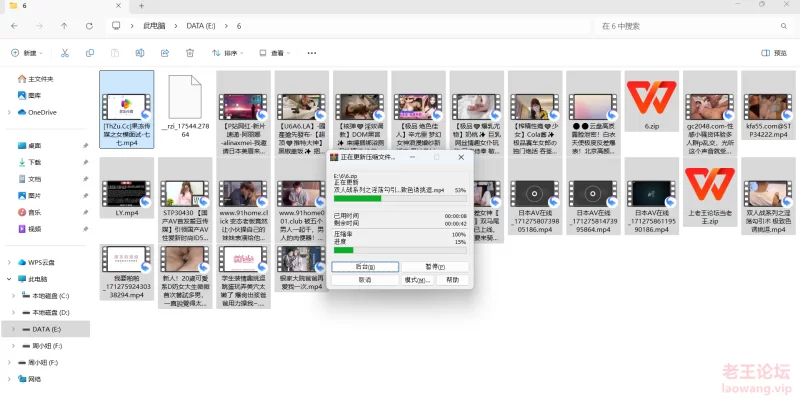
Task: Expand the OneDrive tree node
Action: coord(9,112)
